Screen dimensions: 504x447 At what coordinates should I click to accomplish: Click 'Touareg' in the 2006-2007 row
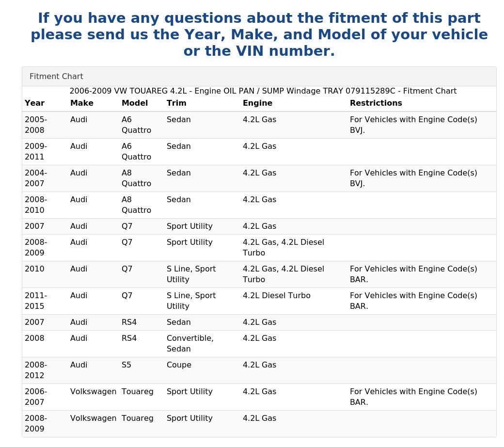[x=137, y=392]
